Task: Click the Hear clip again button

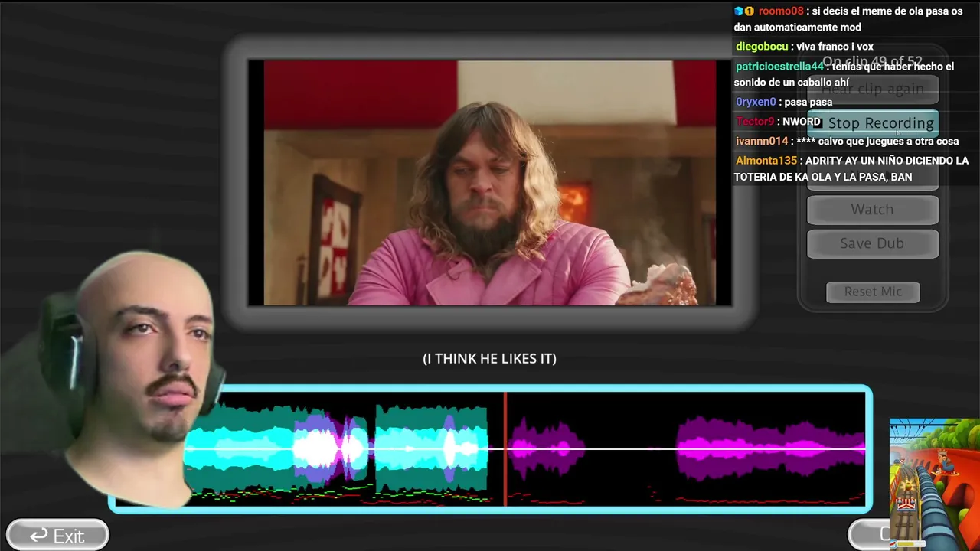Action: pyautogui.click(x=873, y=89)
